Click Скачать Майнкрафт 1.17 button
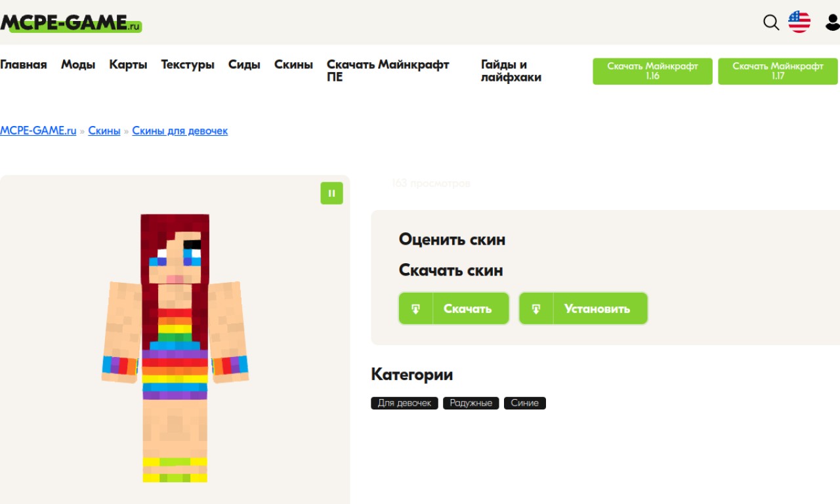The image size is (840, 504). point(778,71)
